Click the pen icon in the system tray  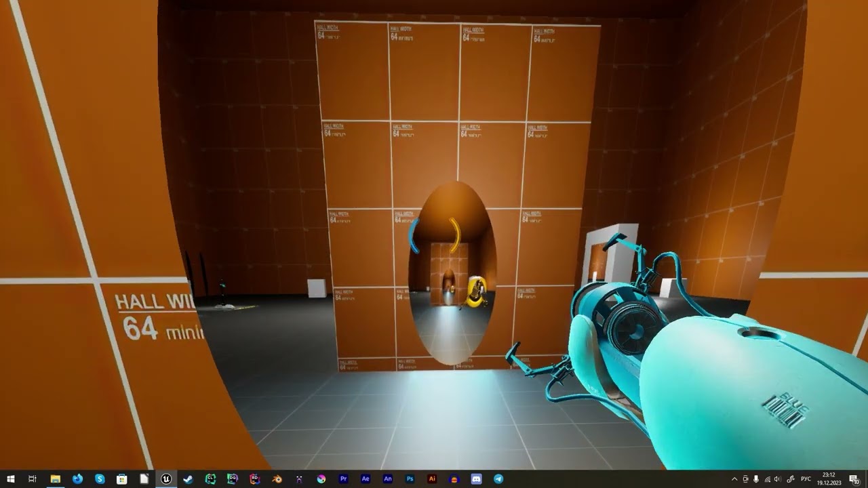click(x=791, y=479)
